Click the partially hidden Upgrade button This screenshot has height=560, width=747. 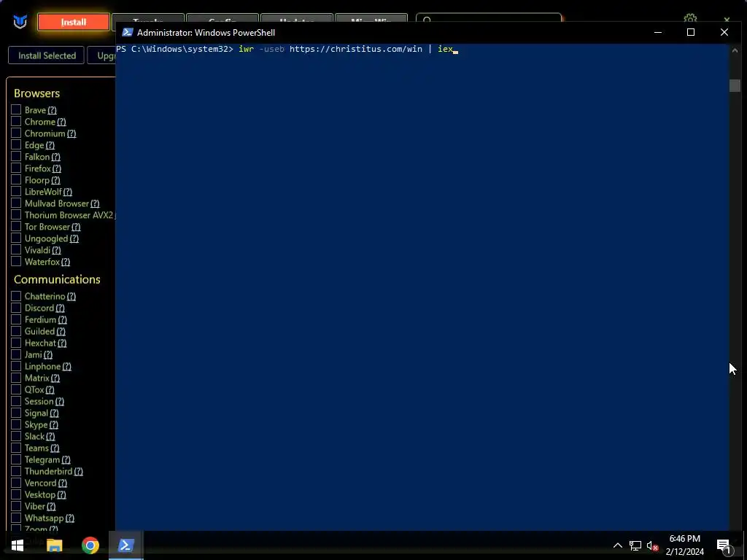pyautogui.click(x=101, y=55)
